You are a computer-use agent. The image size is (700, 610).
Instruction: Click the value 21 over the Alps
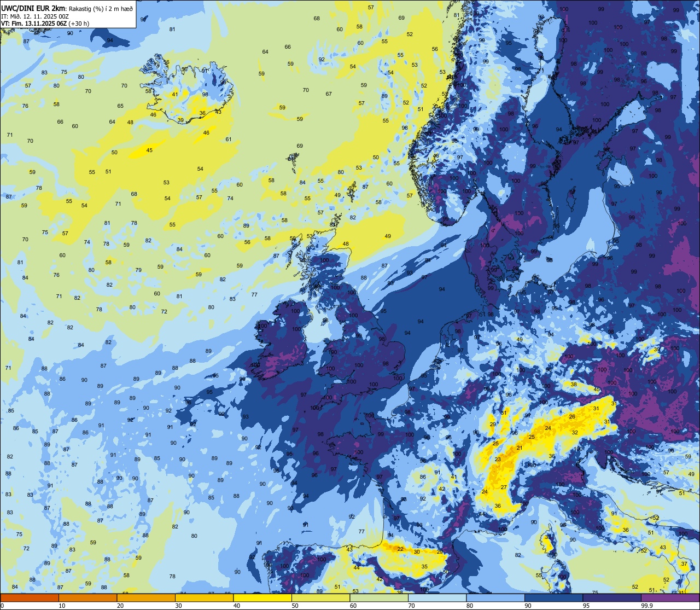(520, 448)
